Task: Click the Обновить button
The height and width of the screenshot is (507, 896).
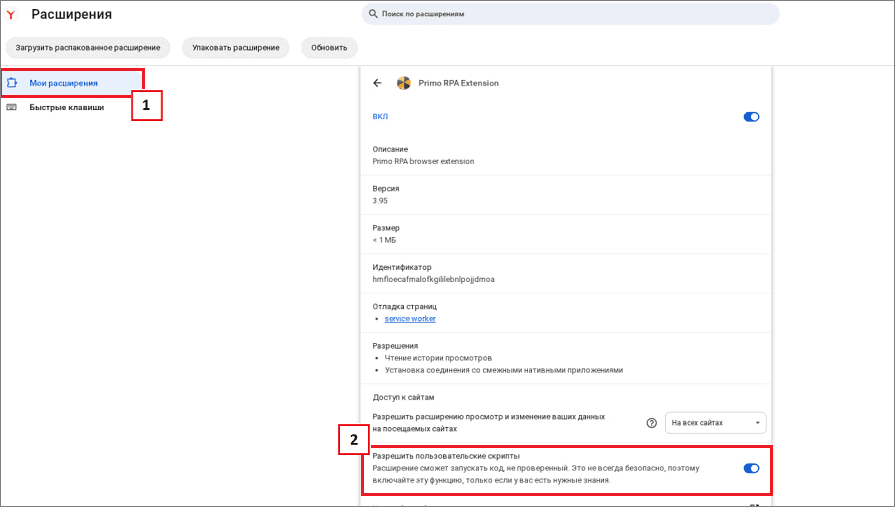Action: [x=329, y=48]
